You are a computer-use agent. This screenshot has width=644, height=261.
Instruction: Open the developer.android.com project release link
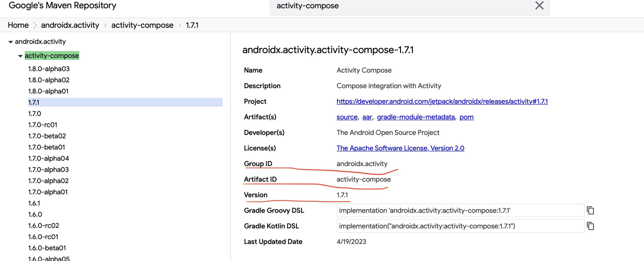(442, 102)
